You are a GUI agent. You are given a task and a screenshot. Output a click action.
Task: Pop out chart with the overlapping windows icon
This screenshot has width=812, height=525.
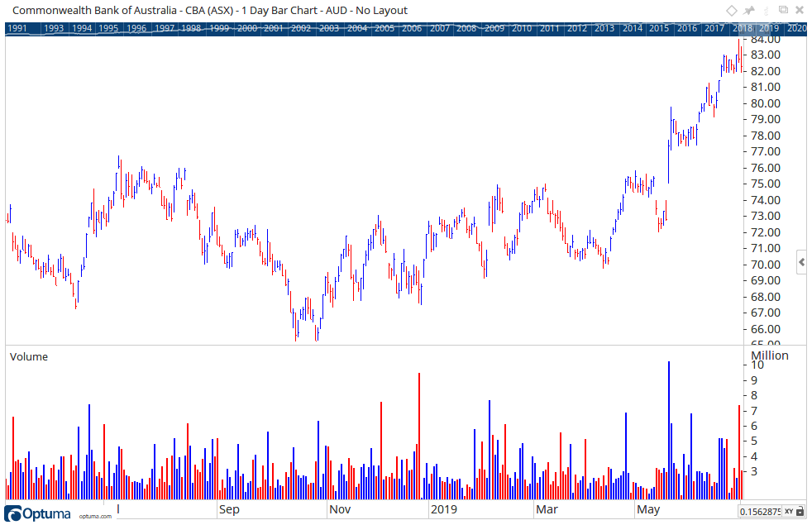point(784,10)
